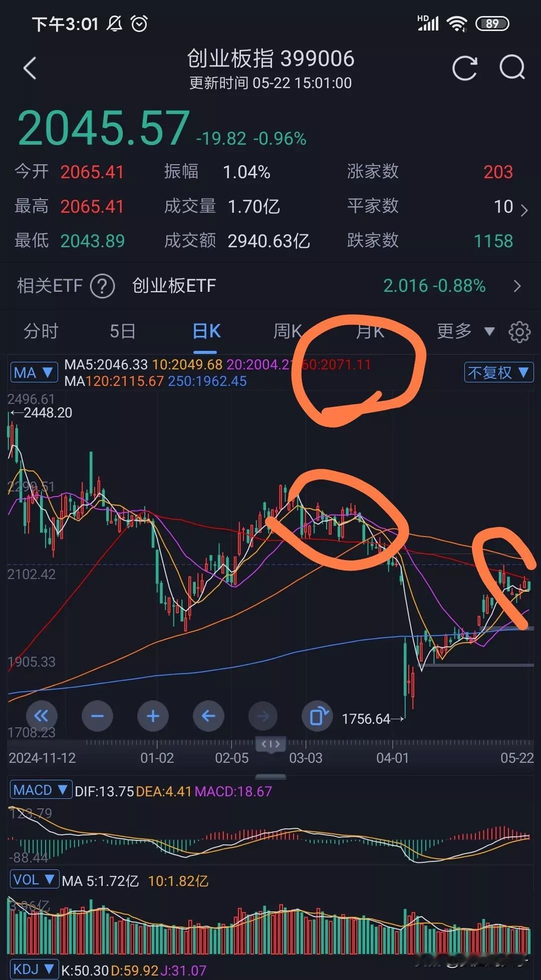
Task: Open chart settings gear icon
Action: pos(519,331)
